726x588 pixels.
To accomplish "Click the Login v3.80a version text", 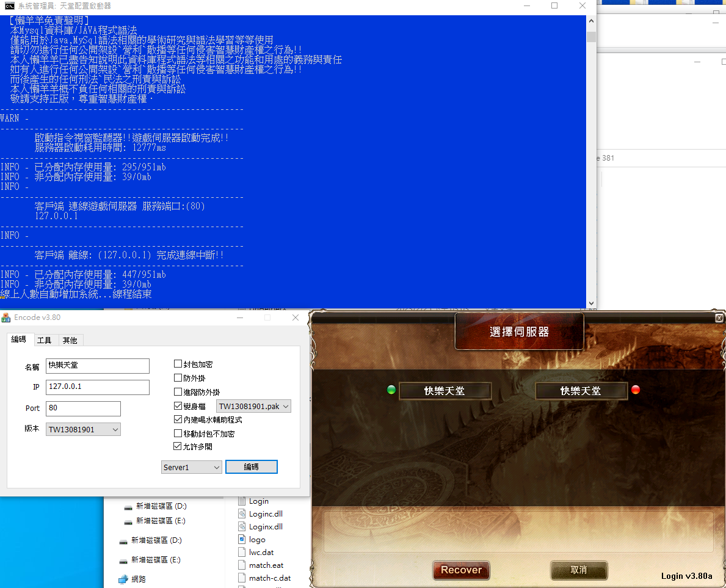I will (687, 576).
